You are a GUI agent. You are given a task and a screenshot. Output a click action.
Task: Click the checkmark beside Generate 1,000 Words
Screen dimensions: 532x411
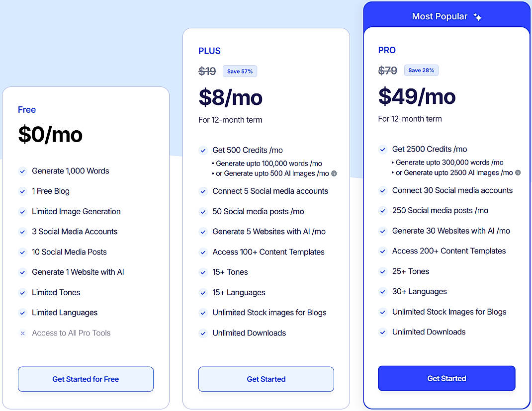pos(22,171)
